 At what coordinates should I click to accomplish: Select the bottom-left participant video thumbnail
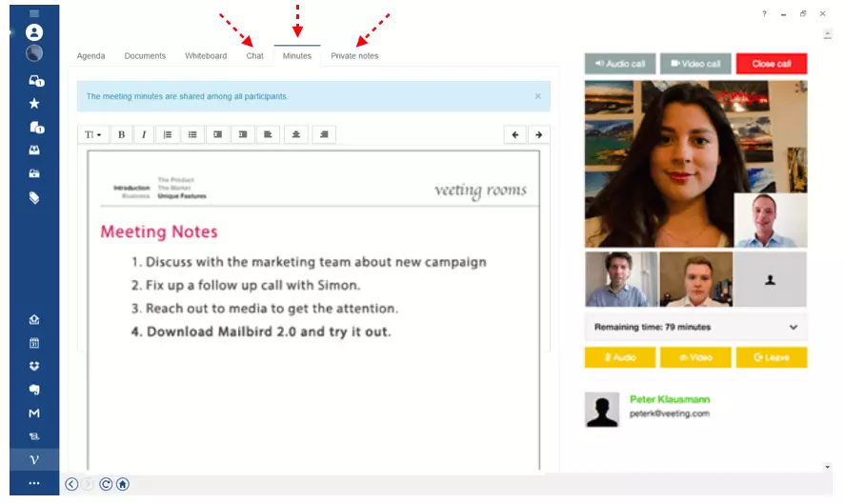click(x=621, y=279)
